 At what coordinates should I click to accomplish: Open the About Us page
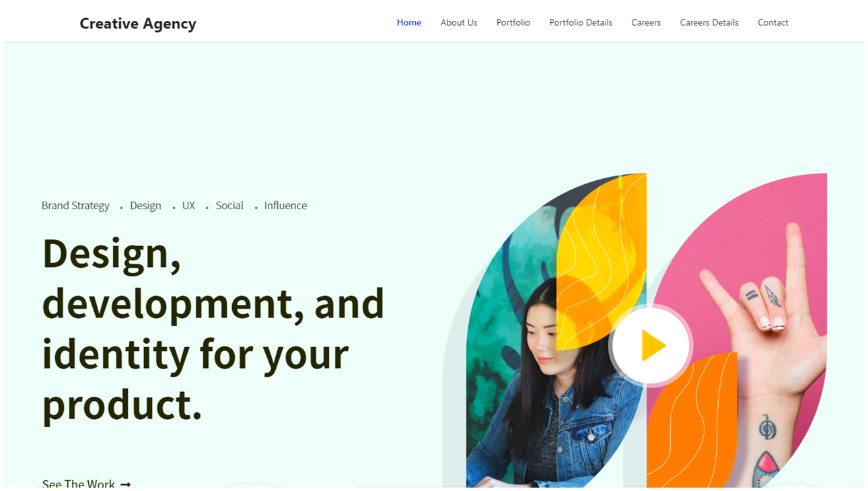coord(459,23)
